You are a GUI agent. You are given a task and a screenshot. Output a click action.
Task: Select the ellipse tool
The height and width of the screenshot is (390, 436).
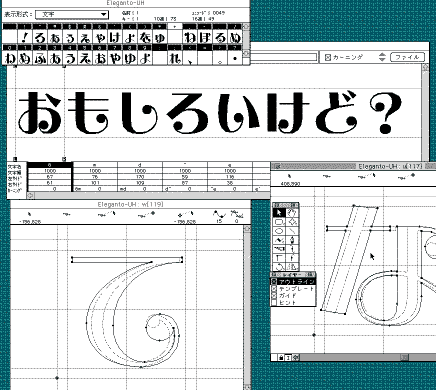click(279, 231)
